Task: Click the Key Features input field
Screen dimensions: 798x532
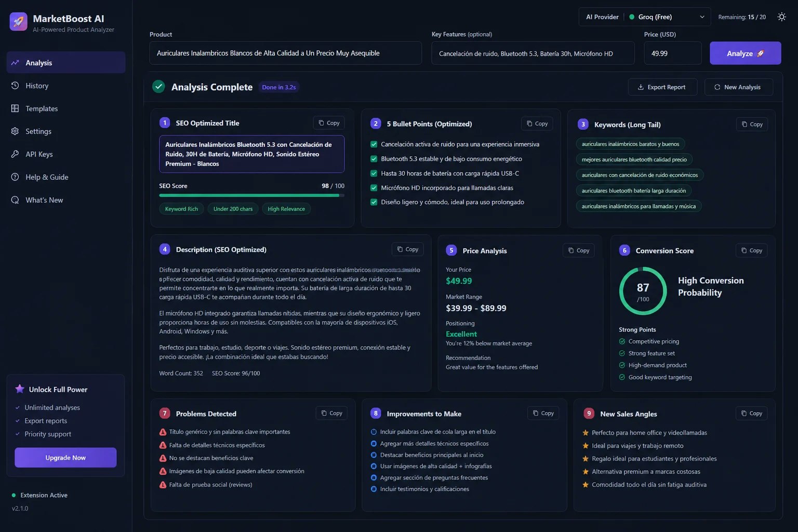Action: tap(533, 54)
